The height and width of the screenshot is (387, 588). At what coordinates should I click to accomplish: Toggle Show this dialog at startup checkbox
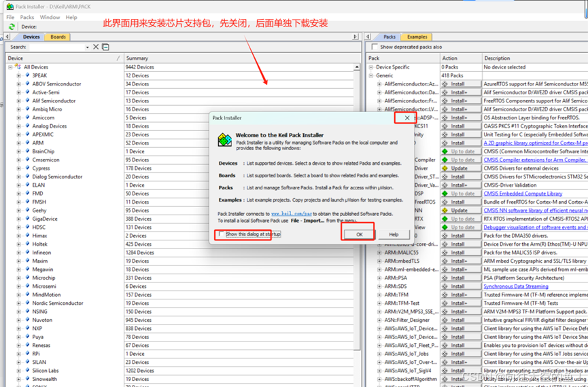[222, 234]
